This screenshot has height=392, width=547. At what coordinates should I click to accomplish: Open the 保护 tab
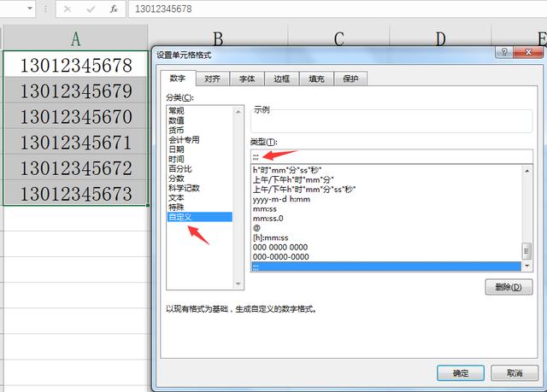pos(350,79)
